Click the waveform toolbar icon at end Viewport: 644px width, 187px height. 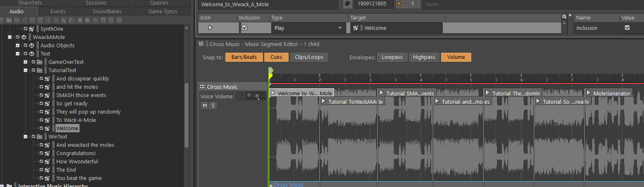coord(119,20)
